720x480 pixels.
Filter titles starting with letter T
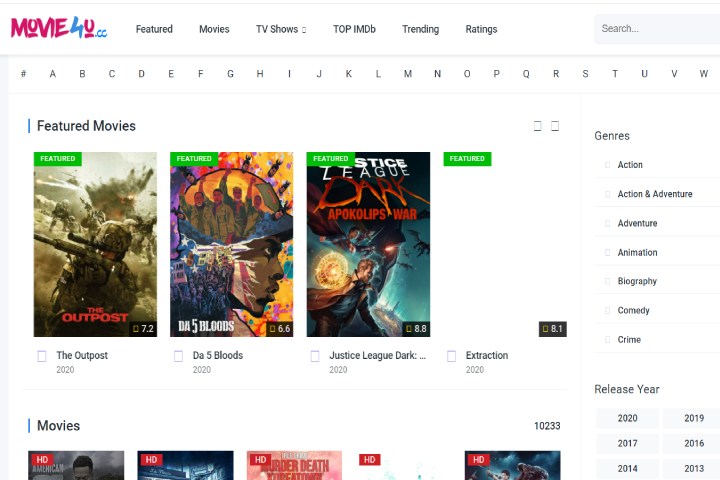615,73
